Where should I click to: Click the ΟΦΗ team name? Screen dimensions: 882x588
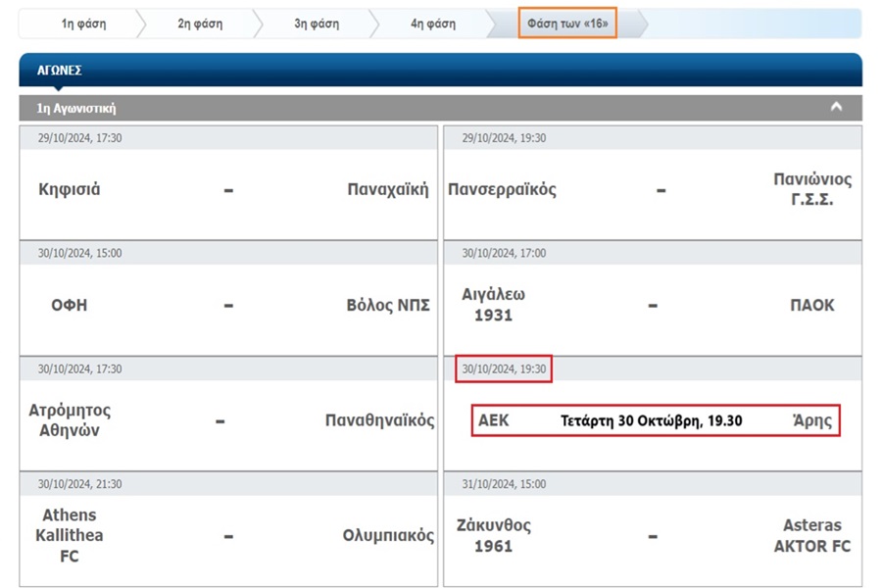(x=70, y=305)
